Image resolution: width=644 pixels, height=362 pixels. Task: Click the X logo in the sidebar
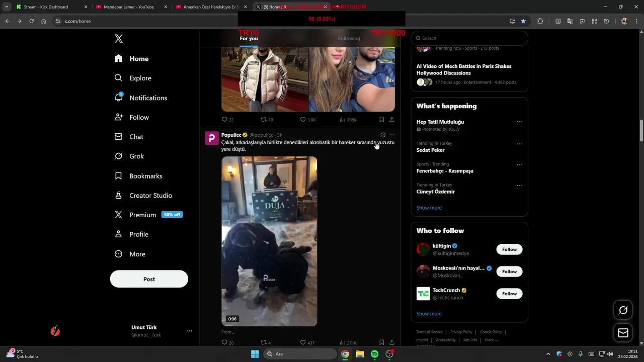[x=119, y=39]
